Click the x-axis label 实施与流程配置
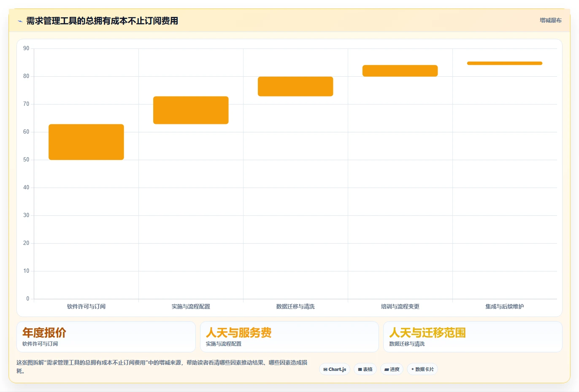The image size is (579, 392). point(191,306)
